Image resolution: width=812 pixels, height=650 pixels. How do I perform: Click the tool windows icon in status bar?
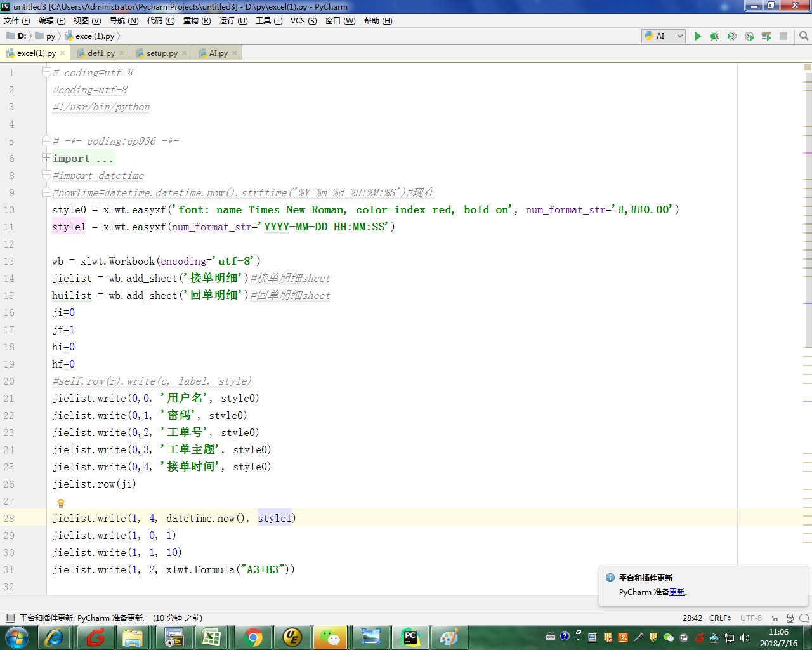point(10,618)
